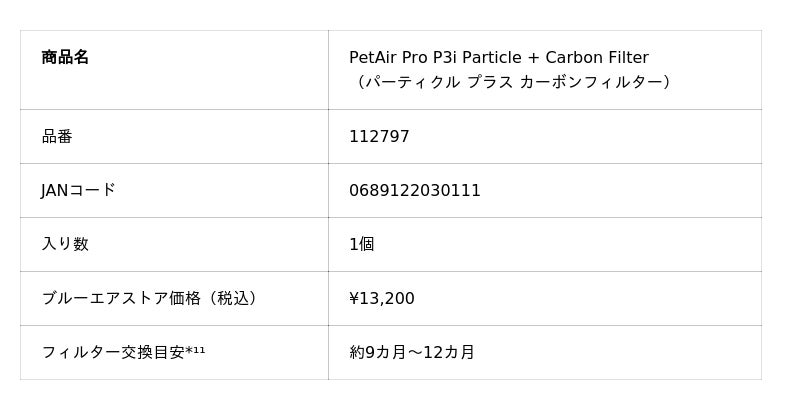Click the quantity value 1個

pos(361,245)
